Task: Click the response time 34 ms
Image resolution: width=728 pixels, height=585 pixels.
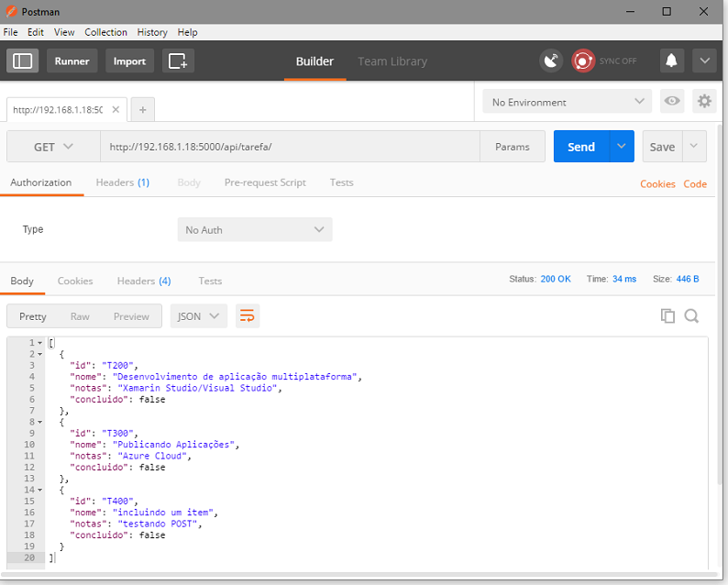Action: 624,279
